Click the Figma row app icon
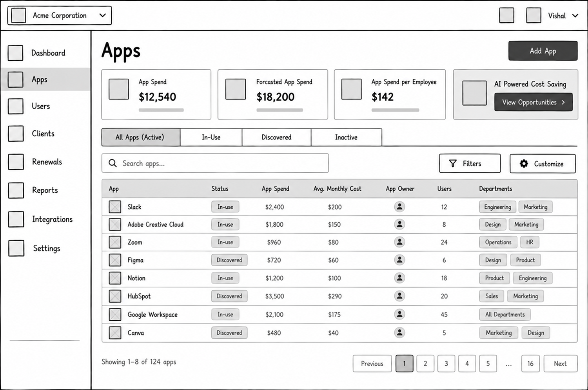Image resolution: width=588 pixels, height=390 pixels. (x=115, y=260)
